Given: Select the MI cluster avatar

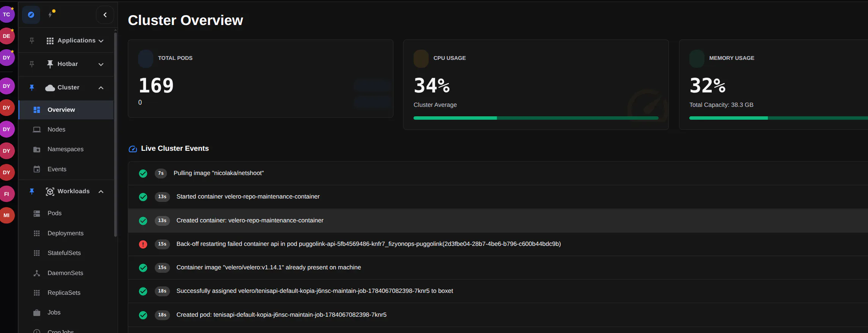Looking at the screenshot, I should pyautogui.click(x=6, y=215).
